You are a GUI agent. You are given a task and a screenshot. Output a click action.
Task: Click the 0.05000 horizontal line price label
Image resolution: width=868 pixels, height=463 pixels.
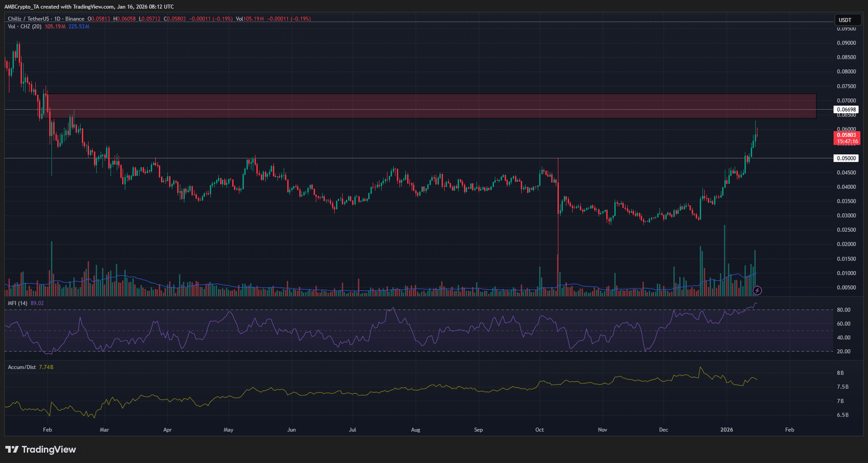(846, 158)
